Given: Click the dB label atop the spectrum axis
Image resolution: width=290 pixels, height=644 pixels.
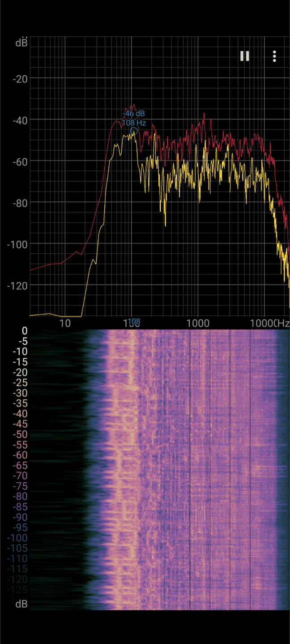Looking at the screenshot, I should (21, 43).
